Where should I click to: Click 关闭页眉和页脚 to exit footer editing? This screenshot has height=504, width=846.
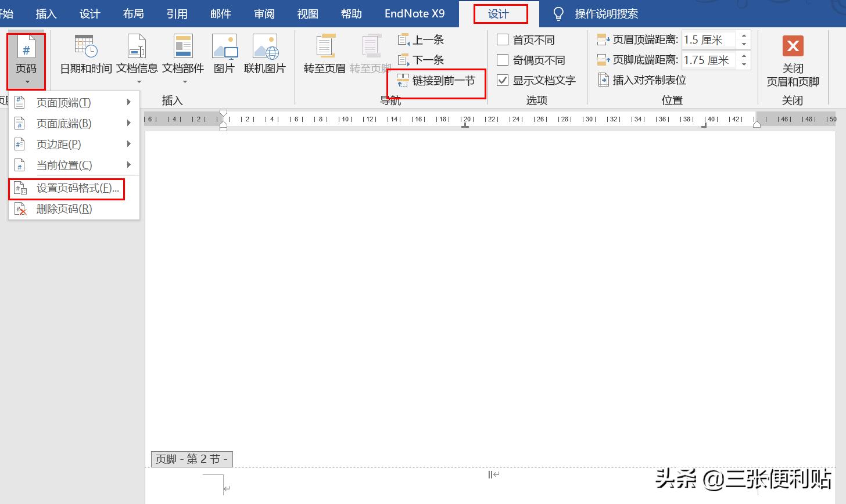pyautogui.click(x=793, y=61)
